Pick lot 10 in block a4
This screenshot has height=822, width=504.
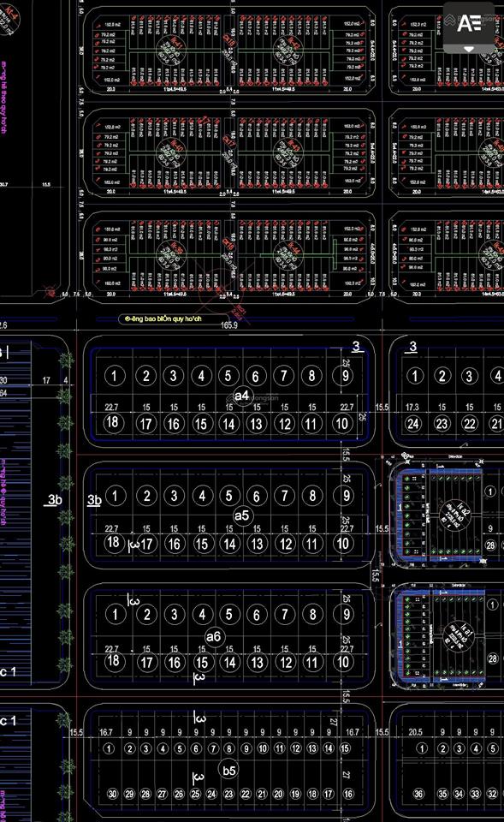341,423
